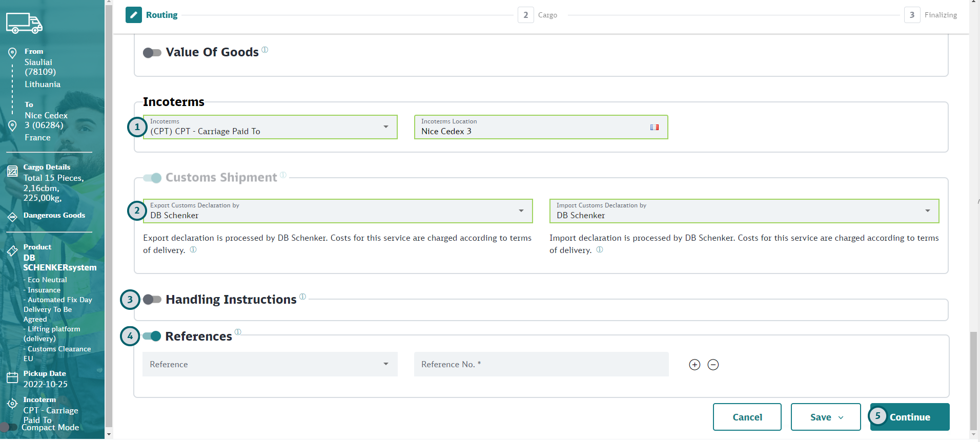Disable the References toggle
980x442 pixels.
[x=152, y=336]
